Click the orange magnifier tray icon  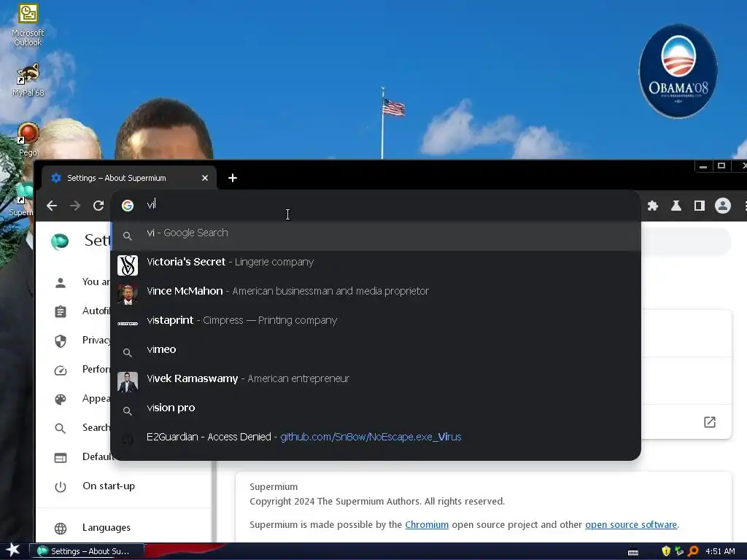click(693, 551)
